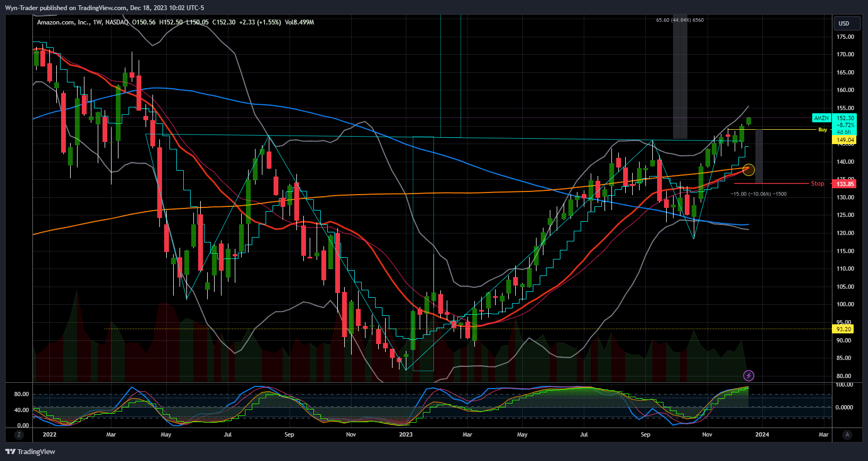The image size is (868, 461).
Task: Select the red Stop line label
Action: tap(818, 183)
